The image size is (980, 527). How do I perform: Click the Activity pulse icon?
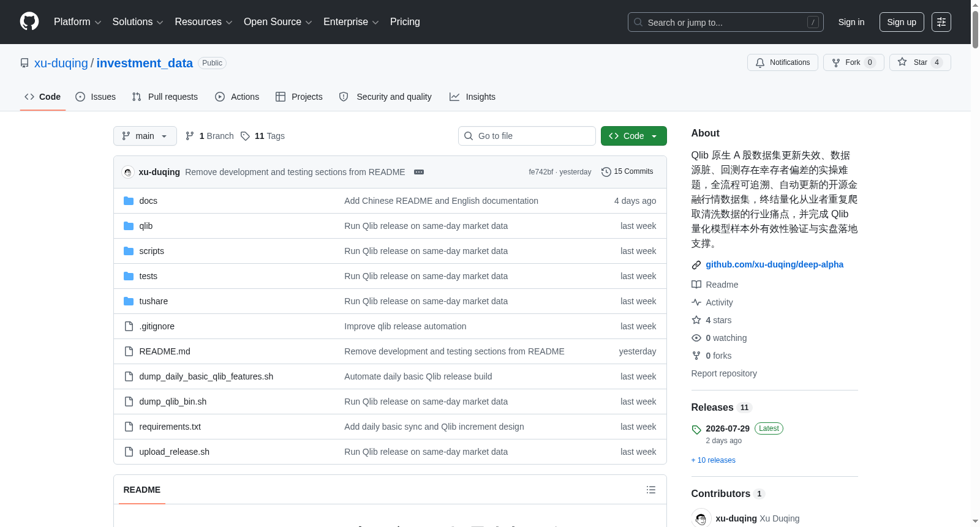pos(696,302)
